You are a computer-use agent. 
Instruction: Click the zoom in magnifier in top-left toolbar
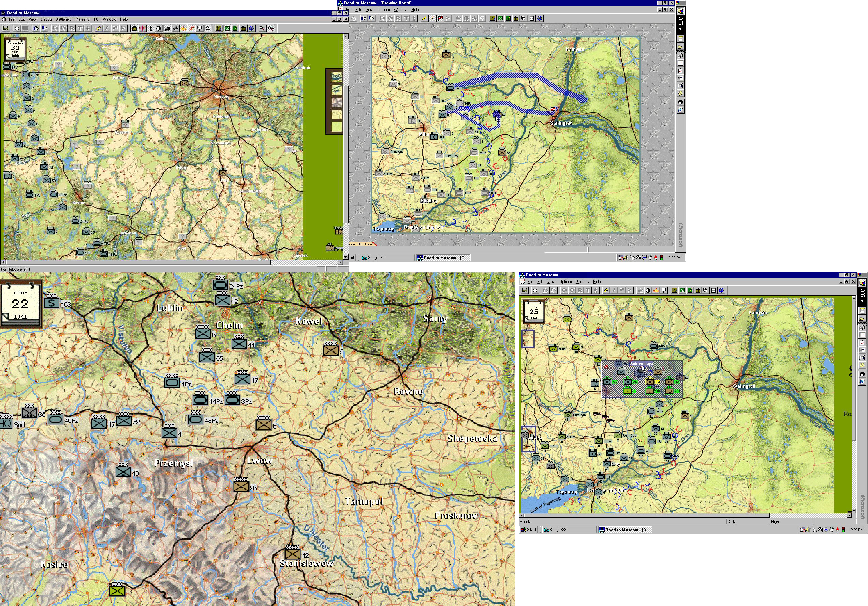(262, 28)
